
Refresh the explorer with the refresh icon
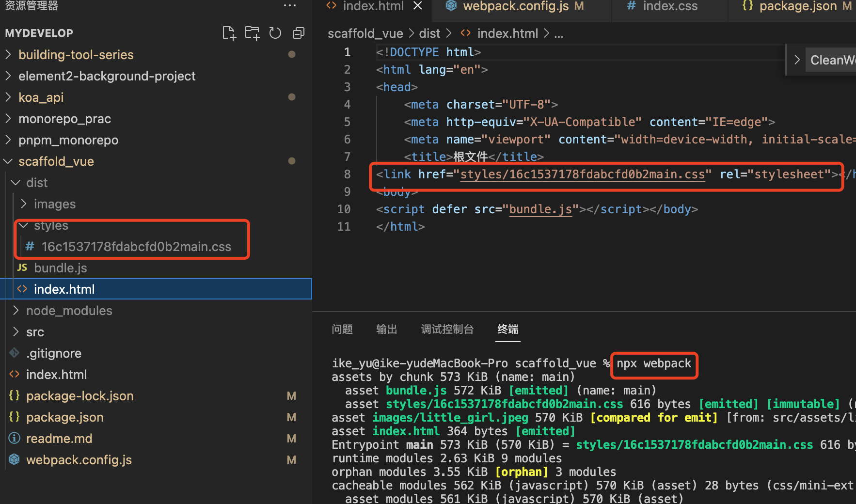(x=275, y=33)
